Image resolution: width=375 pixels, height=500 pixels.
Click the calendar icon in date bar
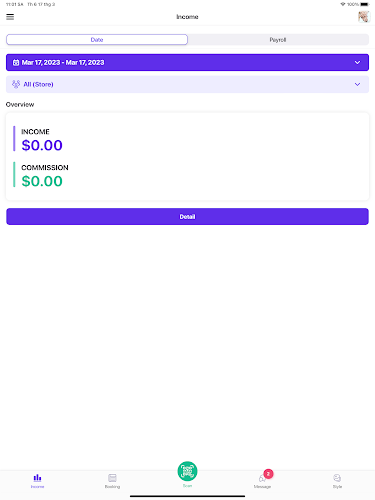click(x=16, y=62)
